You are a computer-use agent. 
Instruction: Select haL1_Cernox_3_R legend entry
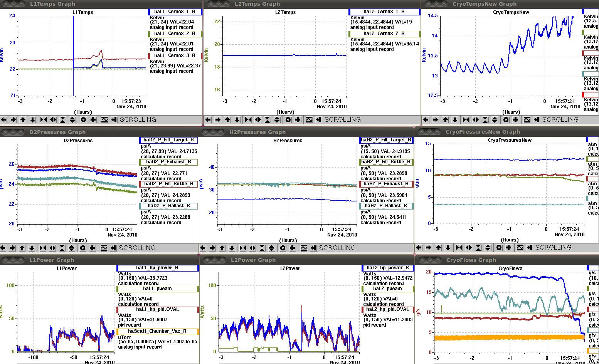pos(175,55)
